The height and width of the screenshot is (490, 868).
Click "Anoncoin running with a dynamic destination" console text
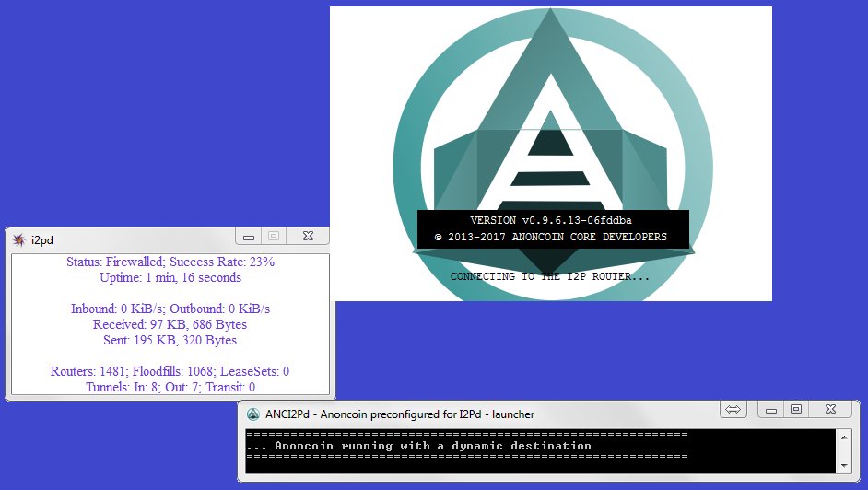click(x=433, y=446)
